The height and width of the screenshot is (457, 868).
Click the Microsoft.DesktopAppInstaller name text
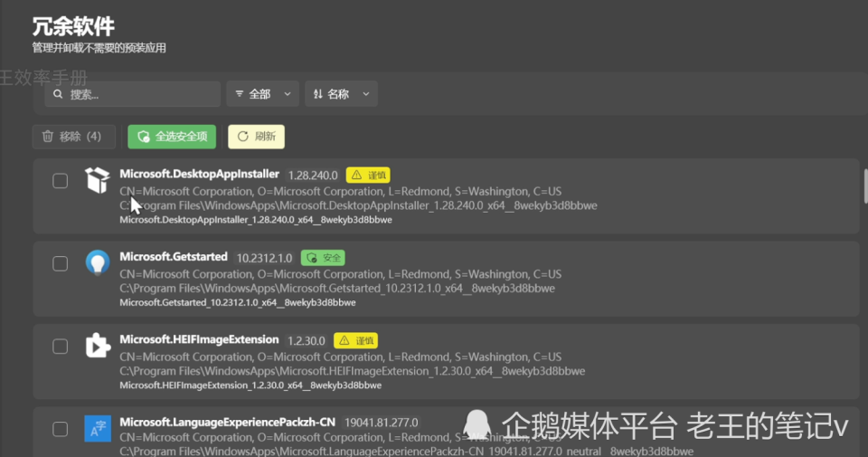pos(199,174)
